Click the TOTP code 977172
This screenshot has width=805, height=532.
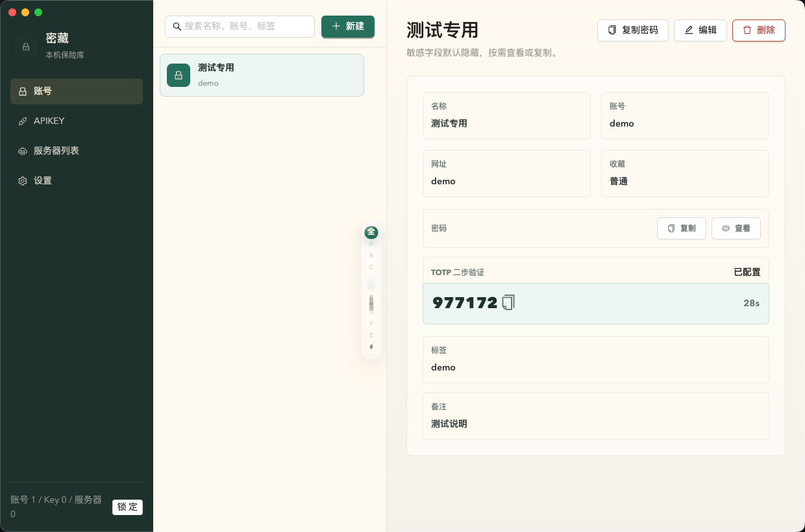[x=465, y=303]
